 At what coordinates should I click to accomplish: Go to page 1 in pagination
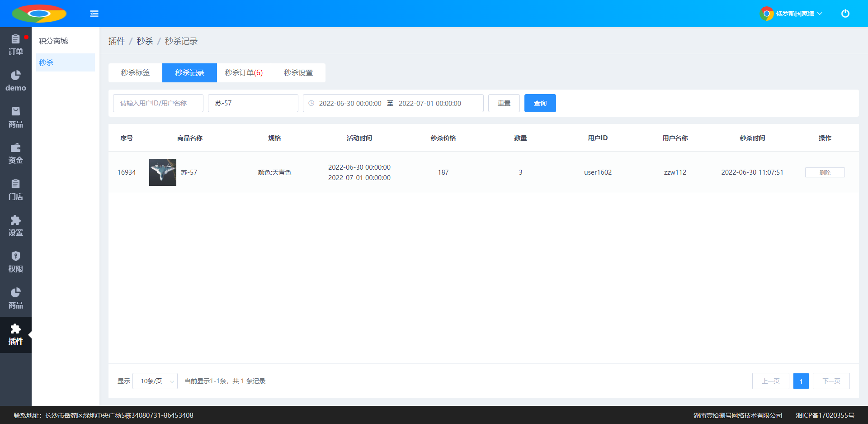coord(801,381)
